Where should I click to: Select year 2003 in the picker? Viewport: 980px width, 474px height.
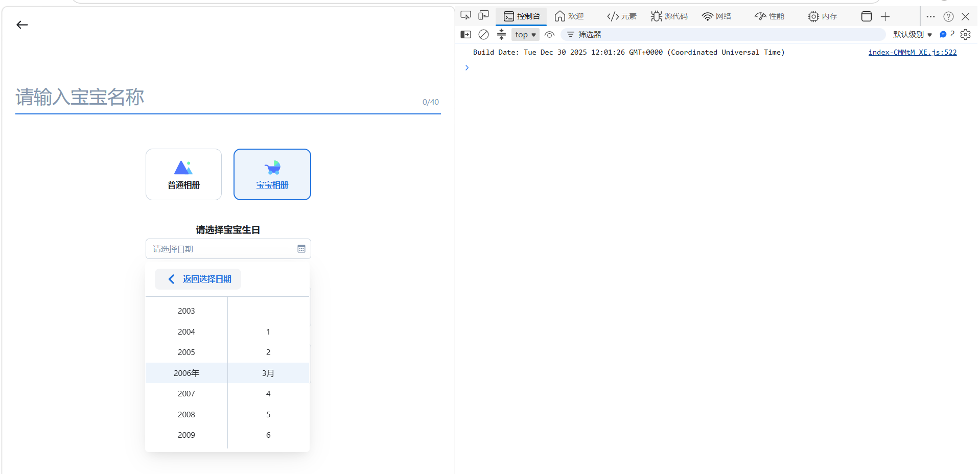[x=186, y=311]
